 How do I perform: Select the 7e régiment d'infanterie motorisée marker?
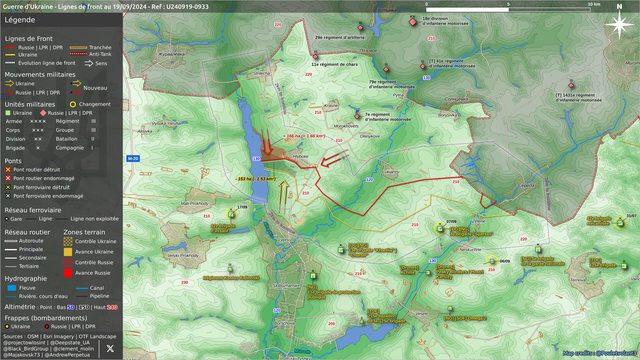357,116
